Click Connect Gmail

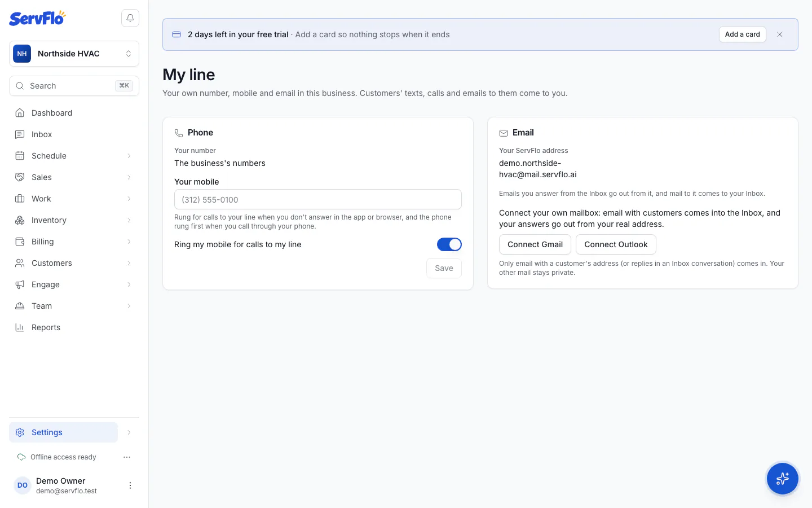click(x=535, y=244)
